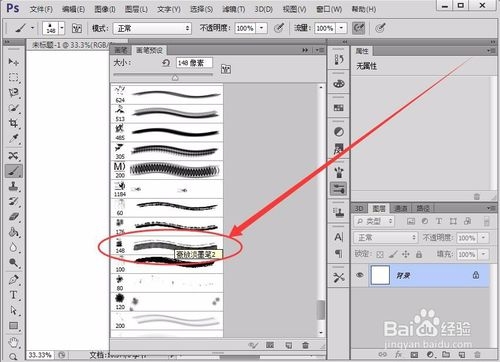Open the 不透明度 opacity arrow in options bar

262,28
